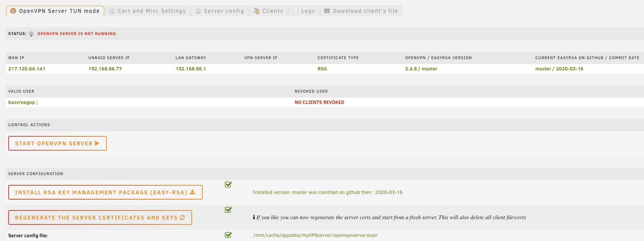Click the Installed version master commit text
Viewport: 644px width, 241px height.
[x=327, y=192]
